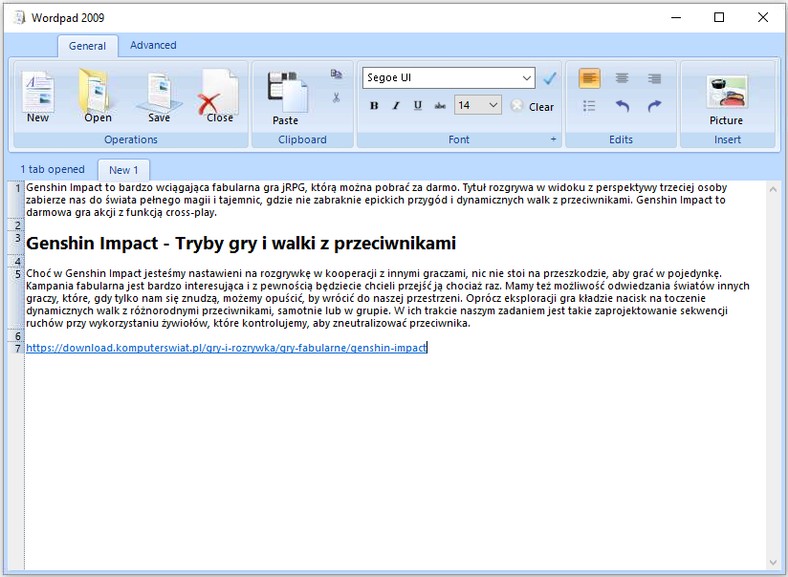
Task: Click line number 7 in the gutter
Action: pos(18,348)
